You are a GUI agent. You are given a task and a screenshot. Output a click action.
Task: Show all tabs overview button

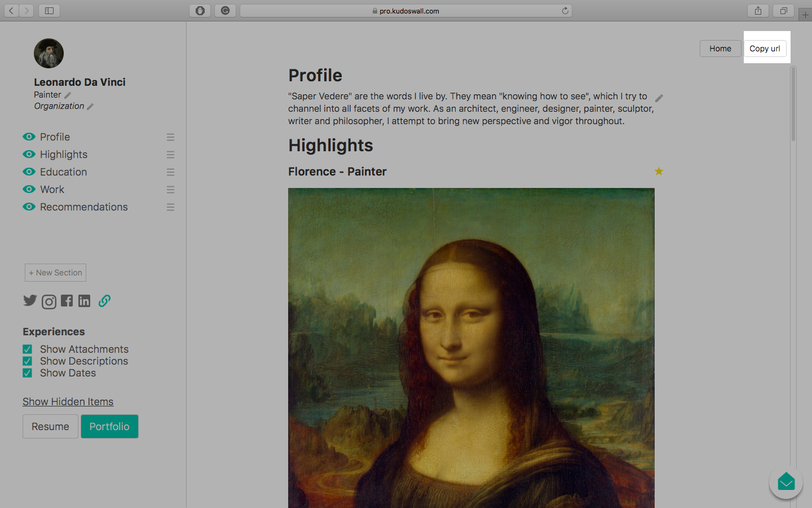tap(783, 11)
